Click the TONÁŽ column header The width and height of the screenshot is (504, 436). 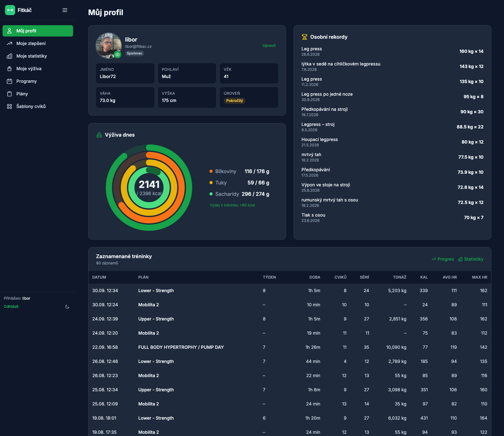coord(400,277)
